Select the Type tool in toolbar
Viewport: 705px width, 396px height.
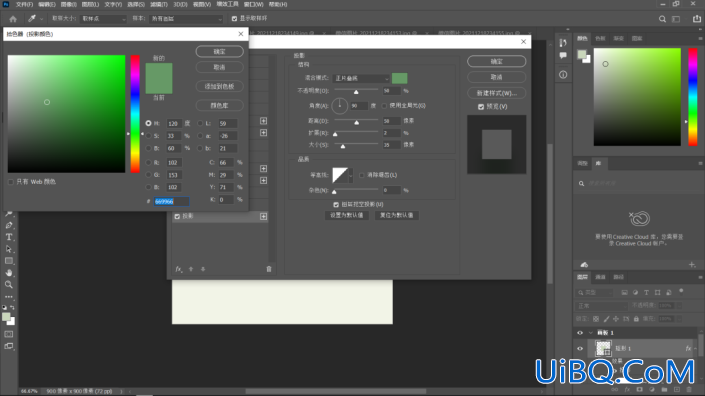(x=9, y=237)
